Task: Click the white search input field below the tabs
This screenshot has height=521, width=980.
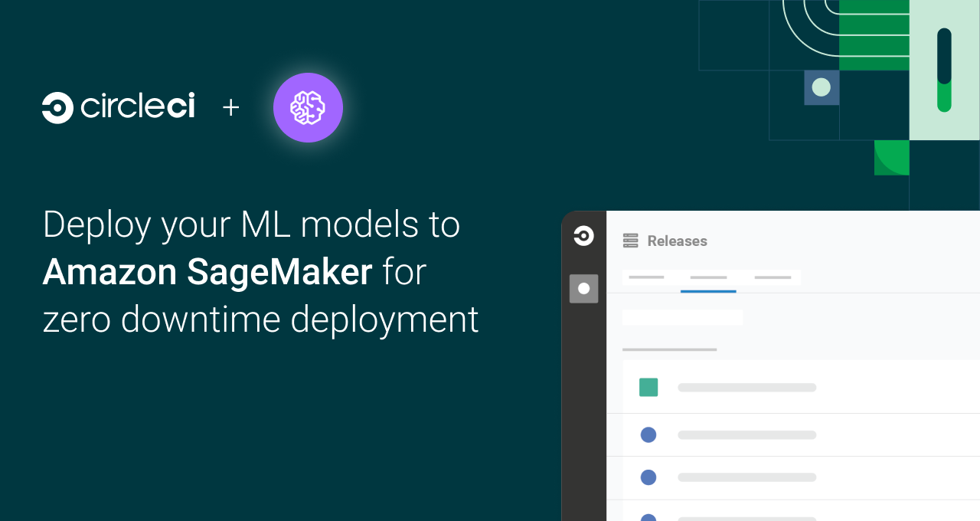Action: 681,316
